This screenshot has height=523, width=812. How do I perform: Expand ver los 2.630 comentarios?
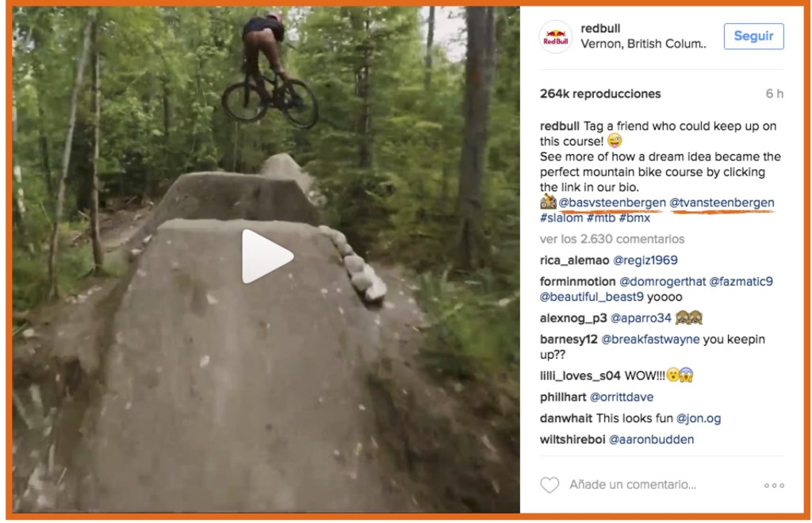612,239
